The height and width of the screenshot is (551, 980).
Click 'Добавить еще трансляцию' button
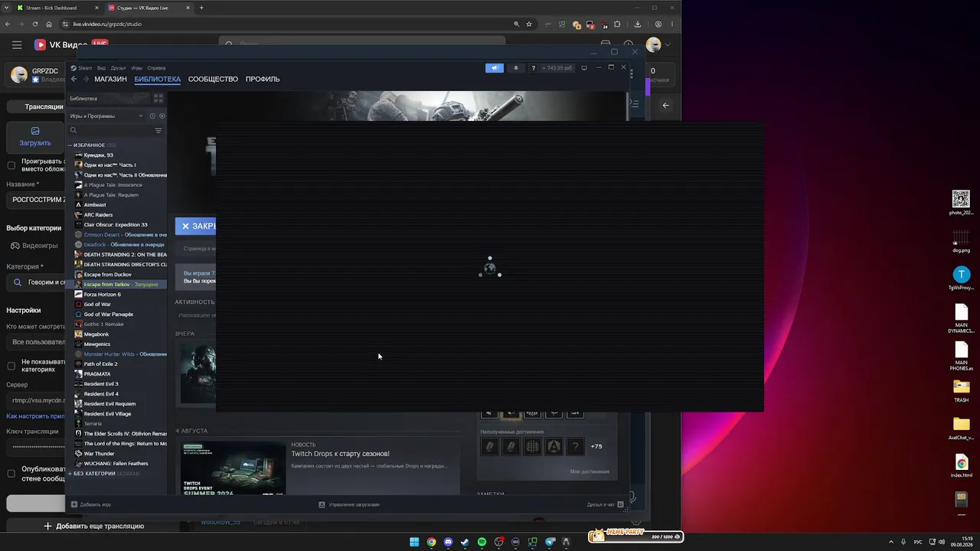tap(93, 526)
